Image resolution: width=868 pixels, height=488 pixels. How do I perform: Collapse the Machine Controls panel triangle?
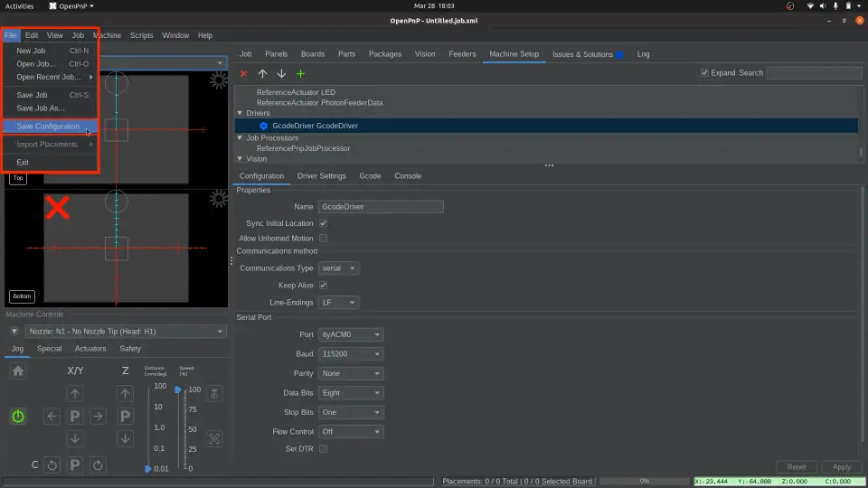click(x=14, y=332)
